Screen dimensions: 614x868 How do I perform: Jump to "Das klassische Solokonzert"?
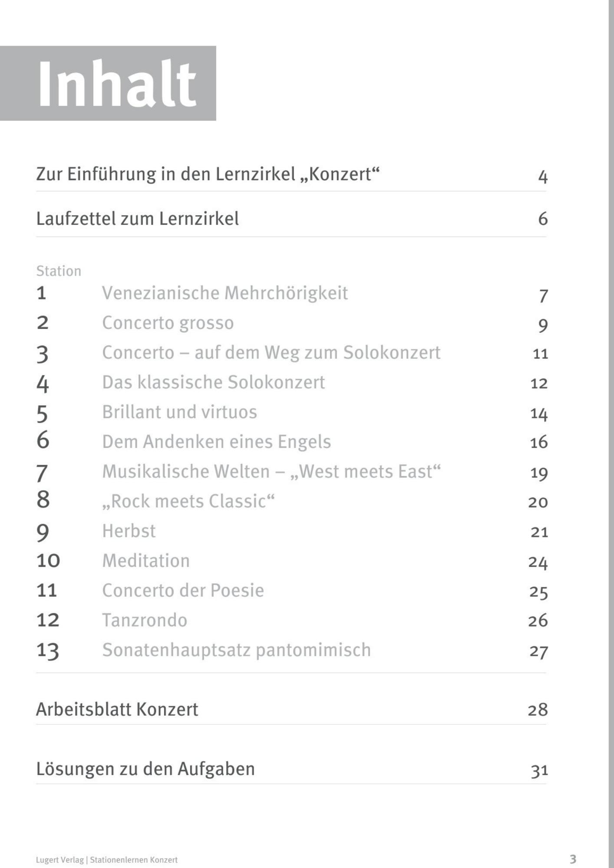point(213,383)
